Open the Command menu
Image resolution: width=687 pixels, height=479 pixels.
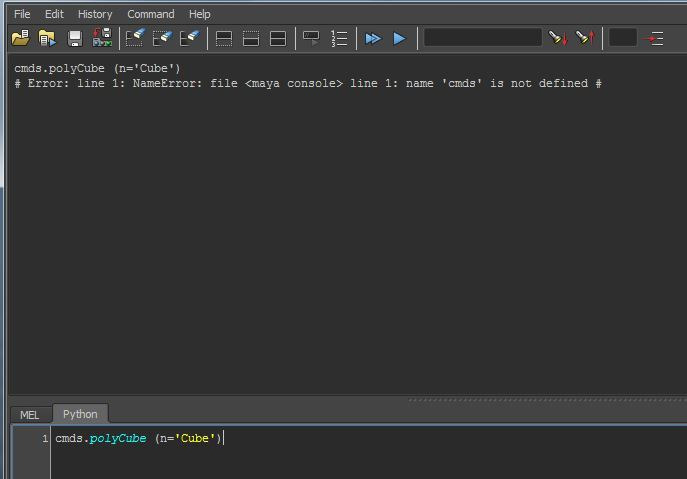tap(151, 14)
